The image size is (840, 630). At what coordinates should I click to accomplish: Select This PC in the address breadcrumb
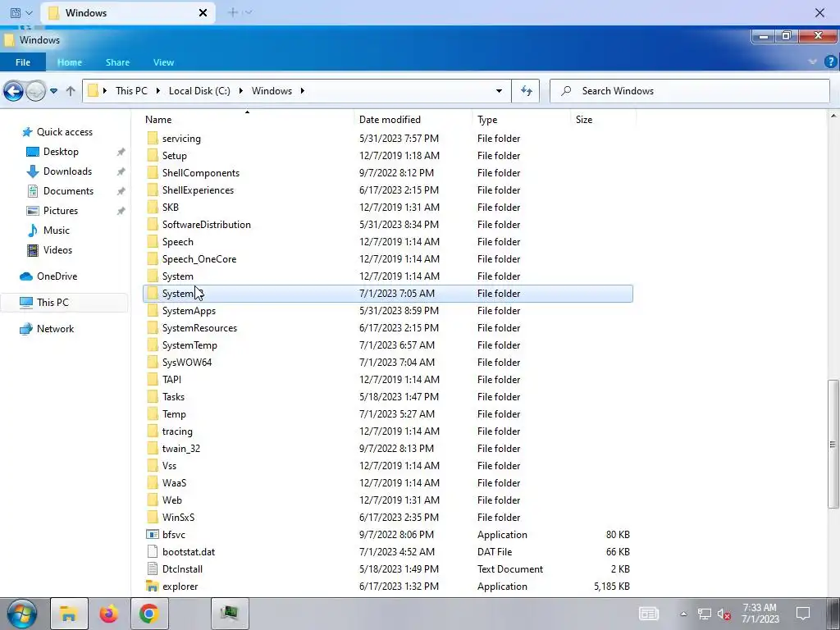(131, 91)
